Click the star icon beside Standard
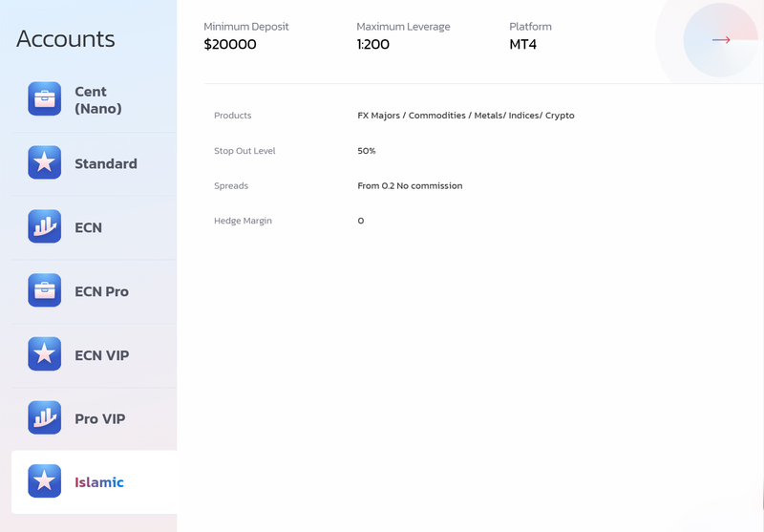 point(44,162)
